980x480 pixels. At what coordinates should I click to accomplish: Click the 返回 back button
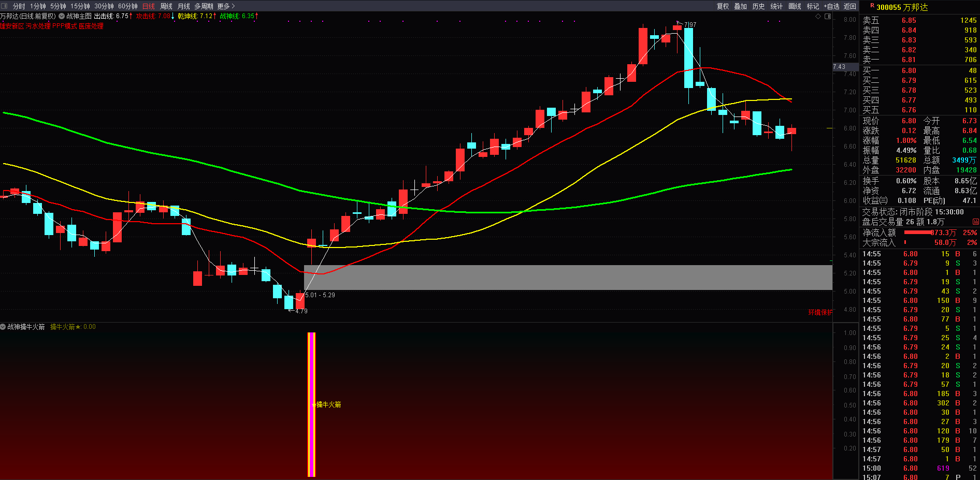tap(850, 6)
